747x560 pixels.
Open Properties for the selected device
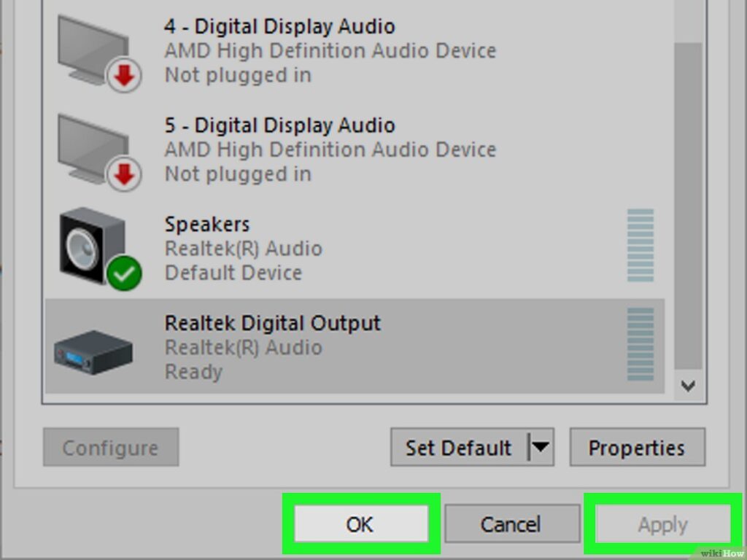point(637,448)
